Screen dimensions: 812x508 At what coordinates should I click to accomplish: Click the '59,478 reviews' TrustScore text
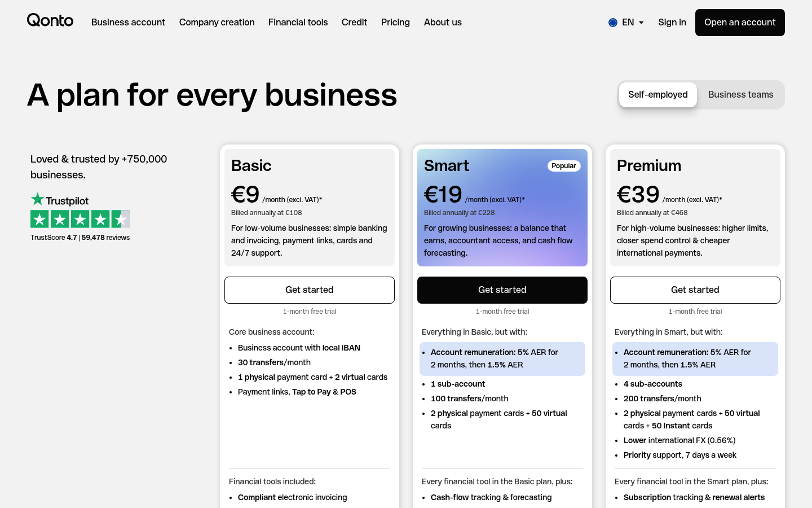pyautogui.click(x=105, y=238)
